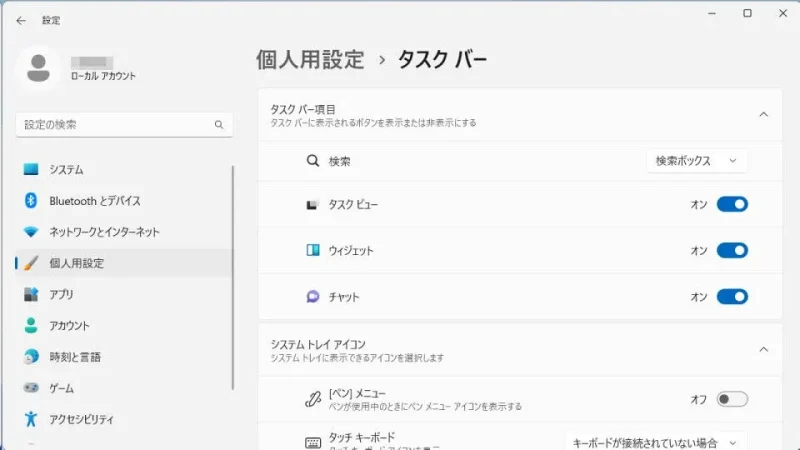Switch off the チャット toggle
This screenshot has width=800, height=450.
coord(732,297)
